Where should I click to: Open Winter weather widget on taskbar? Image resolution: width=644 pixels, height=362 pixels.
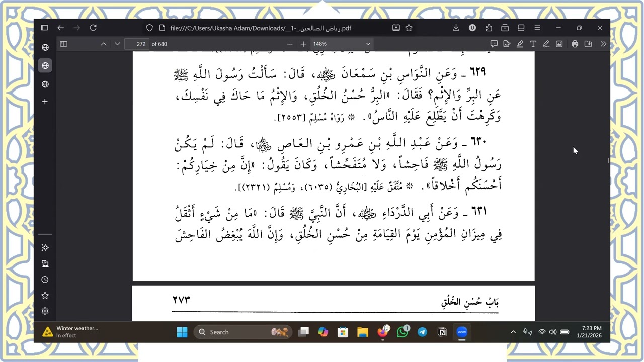tap(70, 332)
